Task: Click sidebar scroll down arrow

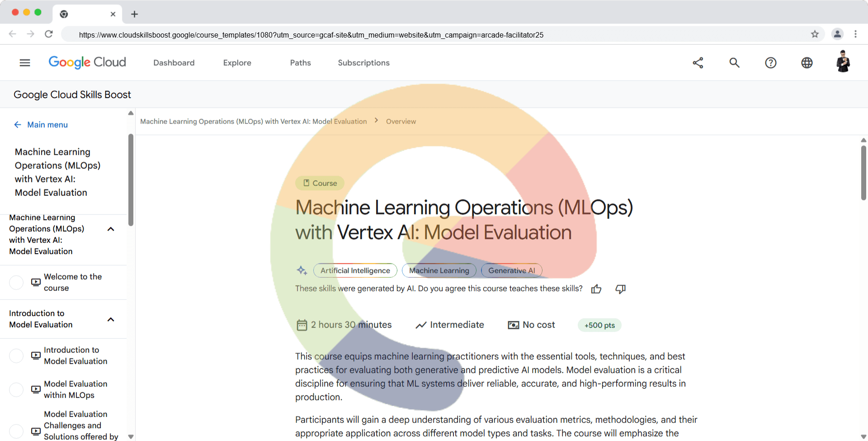Action: 131,436
